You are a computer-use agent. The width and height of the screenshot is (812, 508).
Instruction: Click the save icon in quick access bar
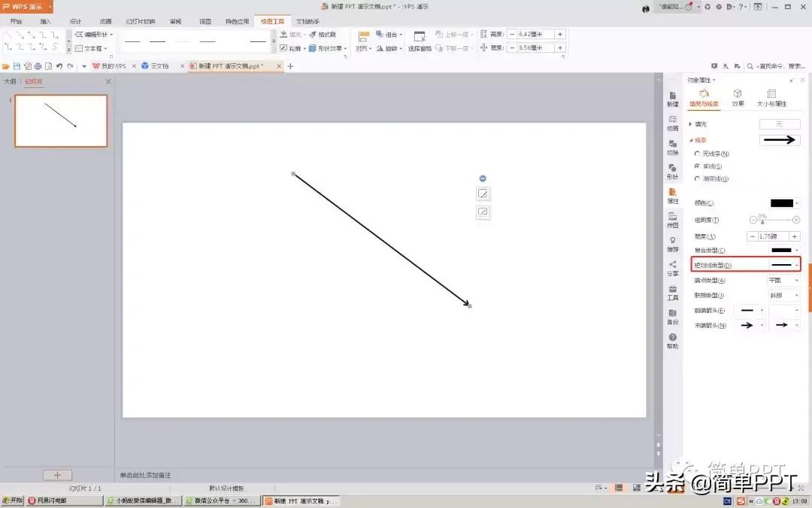coord(17,66)
